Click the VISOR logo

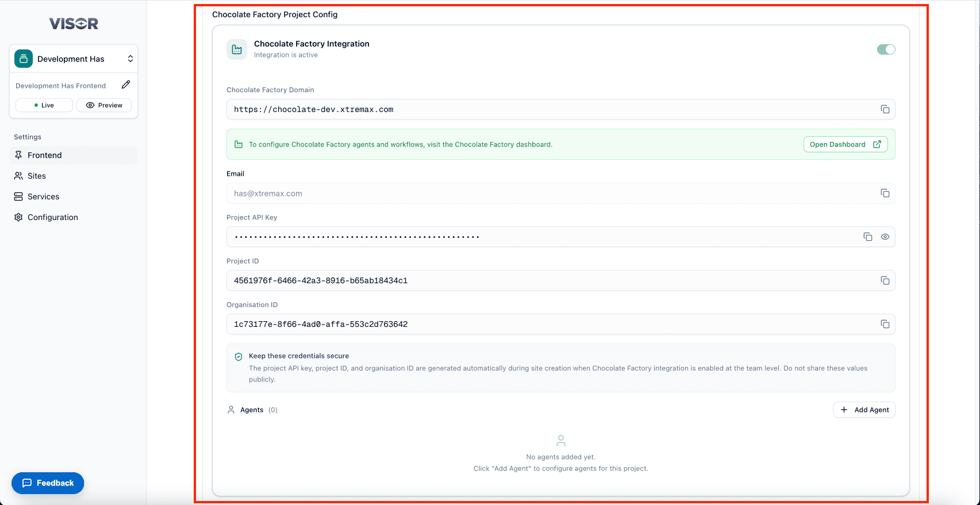click(x=74, y=24)
